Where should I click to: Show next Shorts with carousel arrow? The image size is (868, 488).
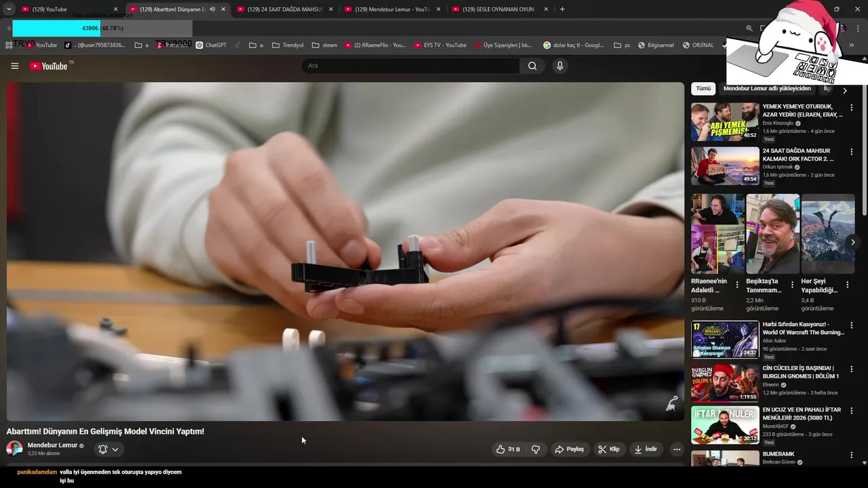(x=852, y=242)
